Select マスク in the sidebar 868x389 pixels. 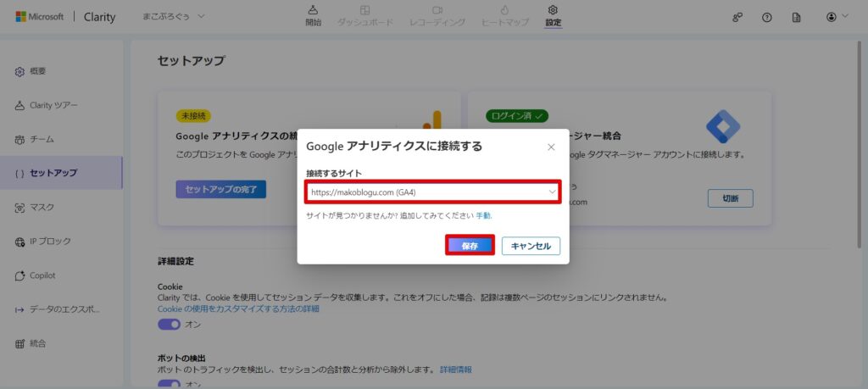(61, 208)
